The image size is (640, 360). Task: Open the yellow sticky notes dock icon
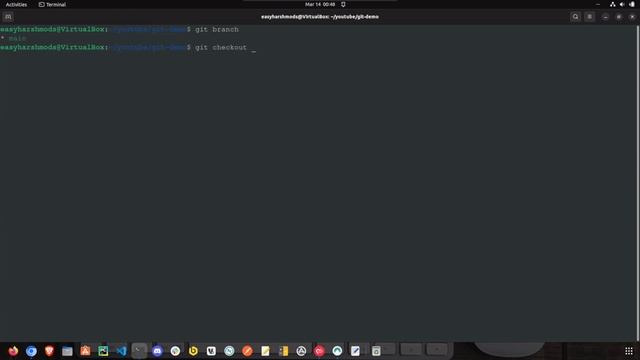click(x=265, y=351)
